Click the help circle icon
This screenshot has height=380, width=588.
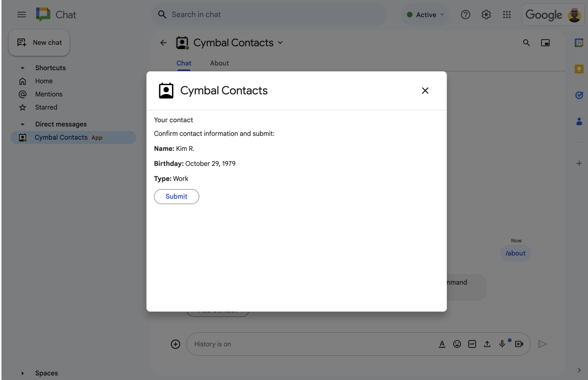pyautogui.click(x=465, y=14)
